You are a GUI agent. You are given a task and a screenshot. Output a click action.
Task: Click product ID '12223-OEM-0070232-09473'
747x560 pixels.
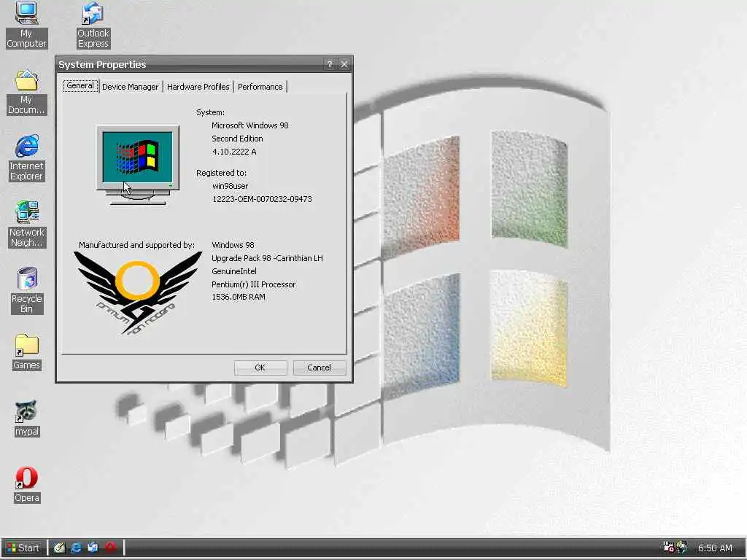262,199
